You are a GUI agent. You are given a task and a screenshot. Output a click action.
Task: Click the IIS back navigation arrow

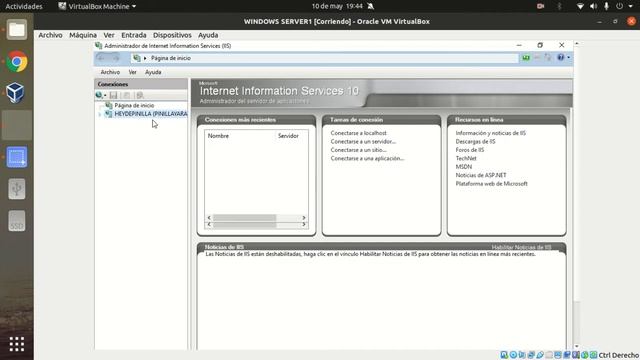(x=101, y=58)
